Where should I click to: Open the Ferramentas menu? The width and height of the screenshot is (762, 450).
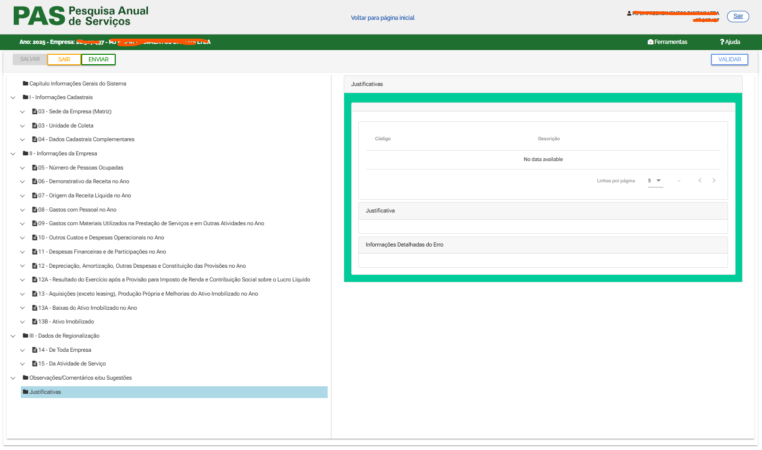pos(667,42)
